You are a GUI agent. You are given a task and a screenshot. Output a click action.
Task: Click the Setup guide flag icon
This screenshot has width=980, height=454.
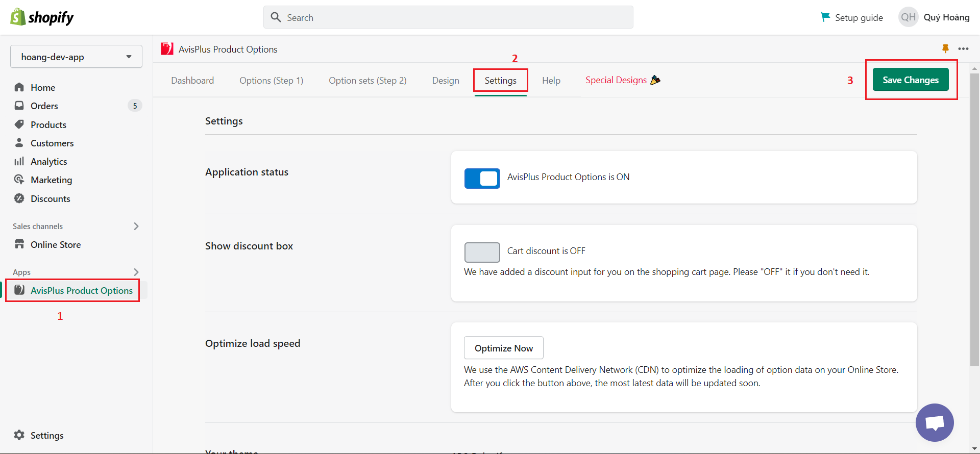(x=825, y=17)
